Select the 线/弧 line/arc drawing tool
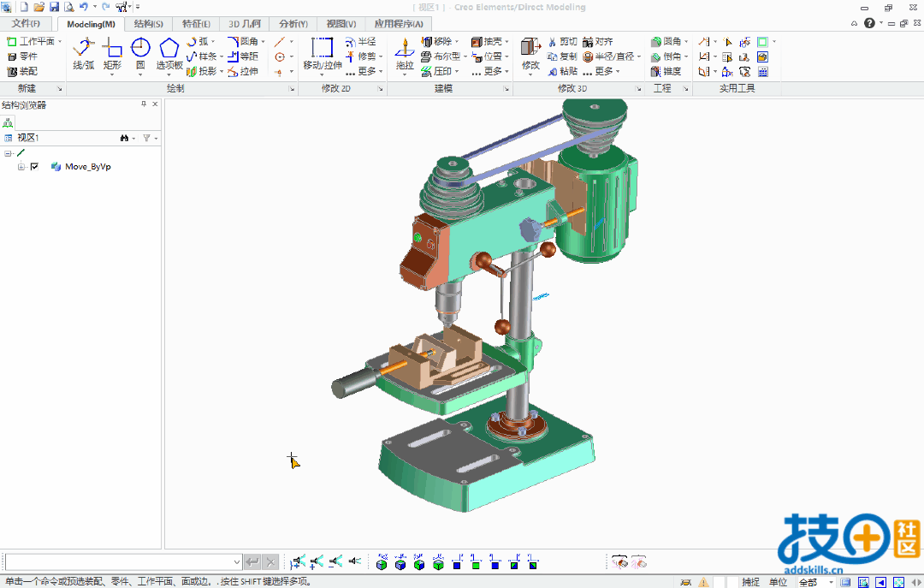The width and height of the screenshot is (924, 588). [83, 54]
